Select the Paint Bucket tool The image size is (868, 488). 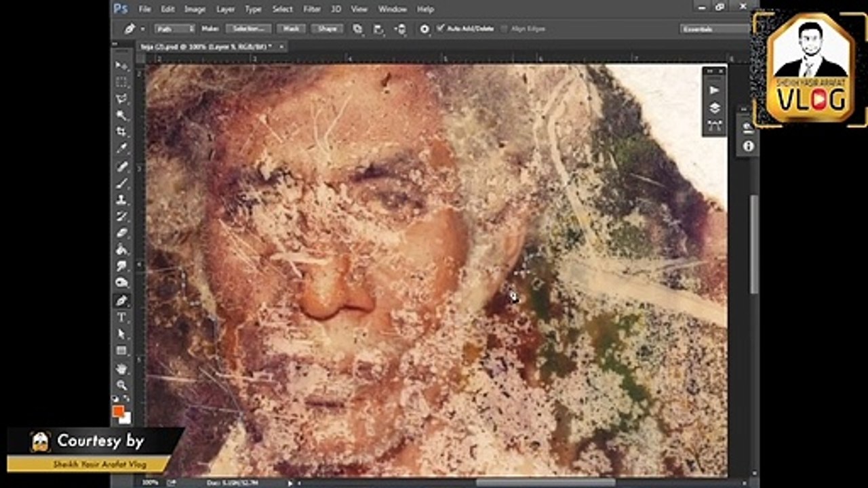121,249
